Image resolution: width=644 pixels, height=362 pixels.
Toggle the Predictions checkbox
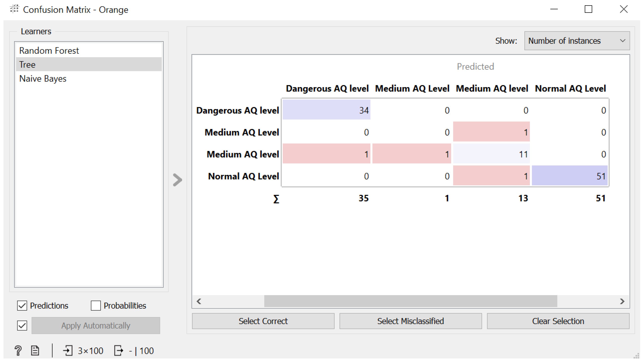[x=22, y=305]
